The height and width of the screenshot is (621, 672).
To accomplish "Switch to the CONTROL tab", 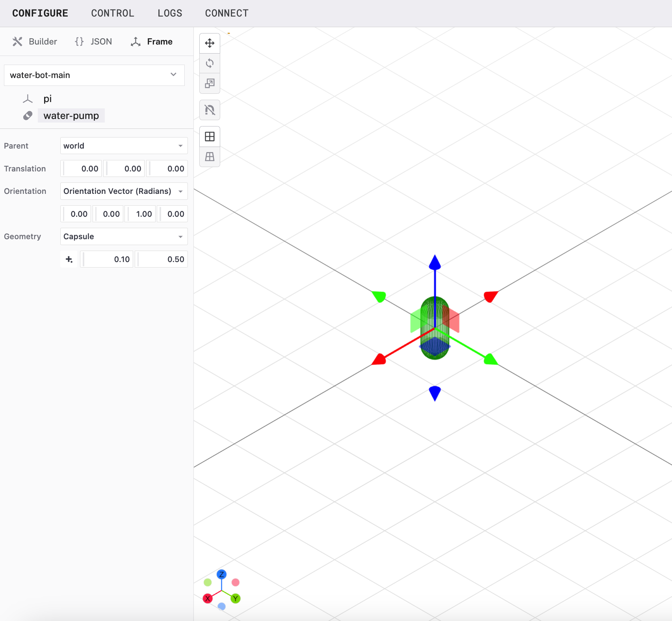I will [113, 13].
